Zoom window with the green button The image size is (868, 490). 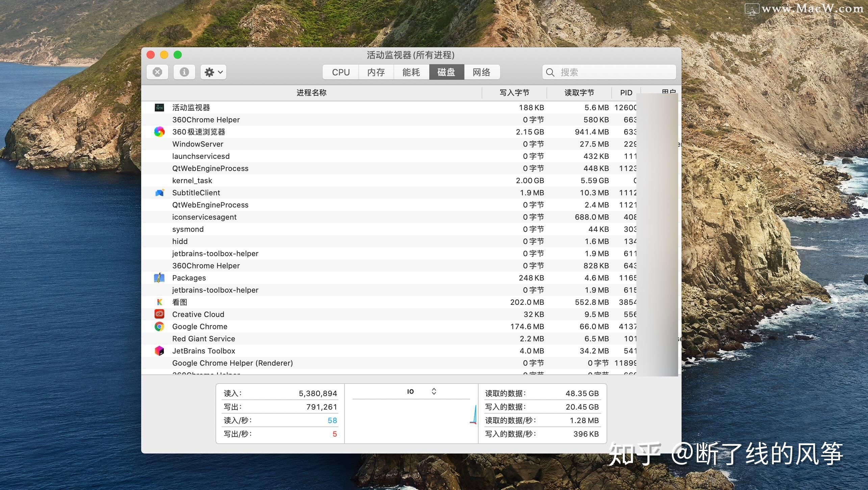pos(178,55)
